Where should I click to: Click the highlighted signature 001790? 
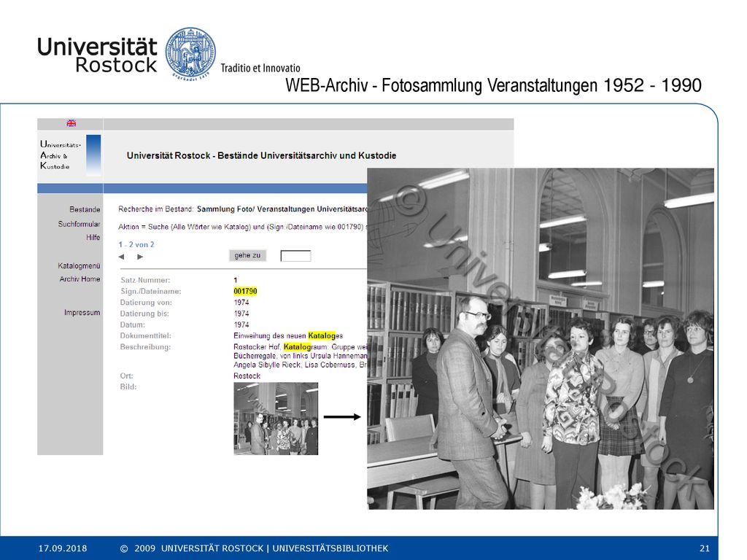point(245,291)
